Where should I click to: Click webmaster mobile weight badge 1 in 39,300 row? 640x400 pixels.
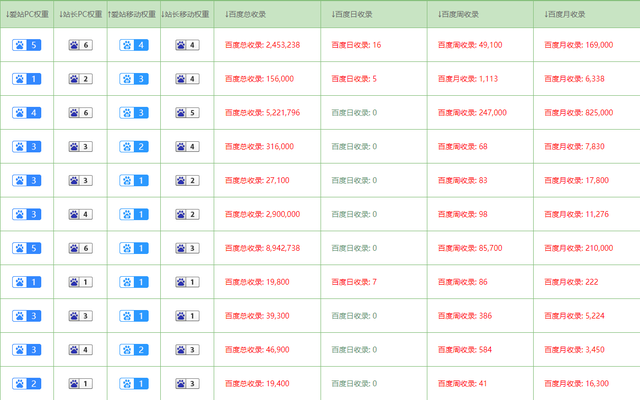point(187,316)
